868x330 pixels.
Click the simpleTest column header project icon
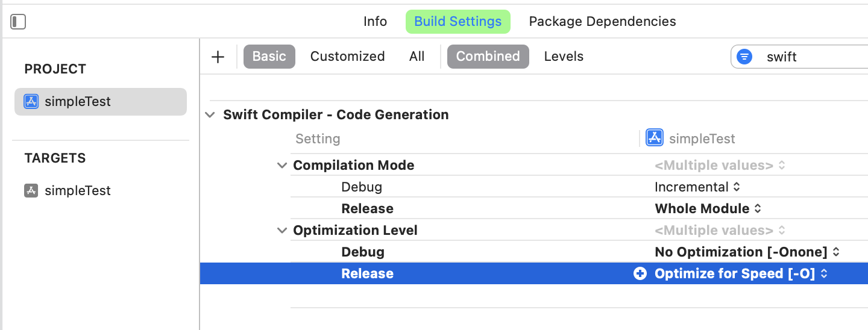(x=655, y=138)
